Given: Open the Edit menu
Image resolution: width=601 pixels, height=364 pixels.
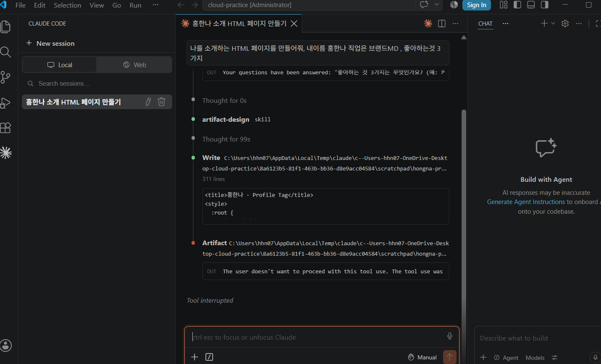Looking at the screenshot, I should (40, 5).
